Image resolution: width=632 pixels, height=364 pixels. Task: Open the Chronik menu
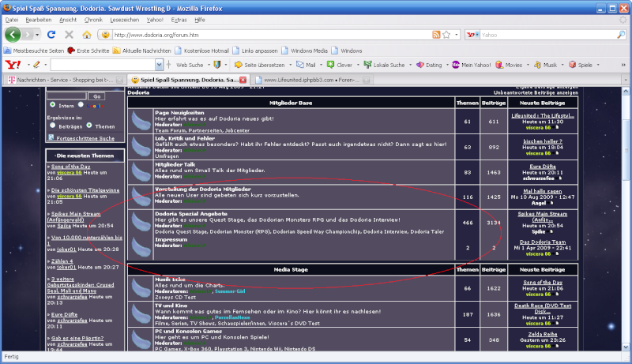tap(93, 20)
